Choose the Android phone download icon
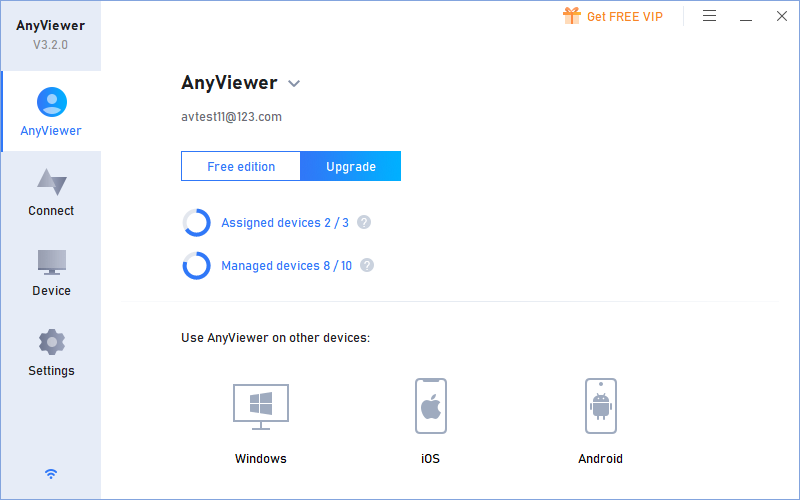Screen dimensions: 800x500 point(600,406)
